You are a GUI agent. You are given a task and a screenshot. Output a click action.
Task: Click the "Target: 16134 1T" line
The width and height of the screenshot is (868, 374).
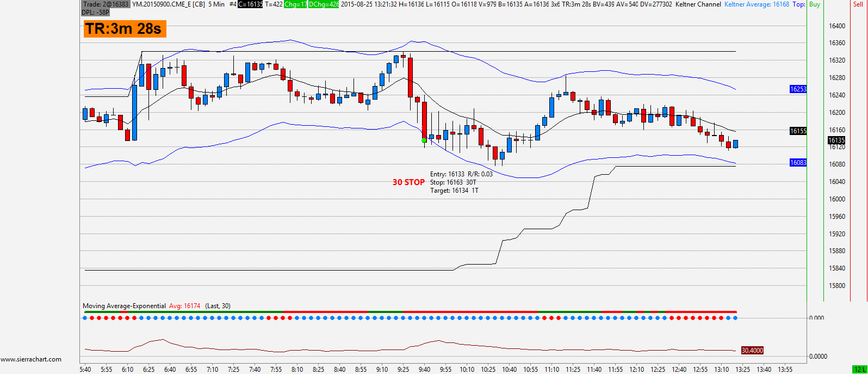tap(454, 191)
